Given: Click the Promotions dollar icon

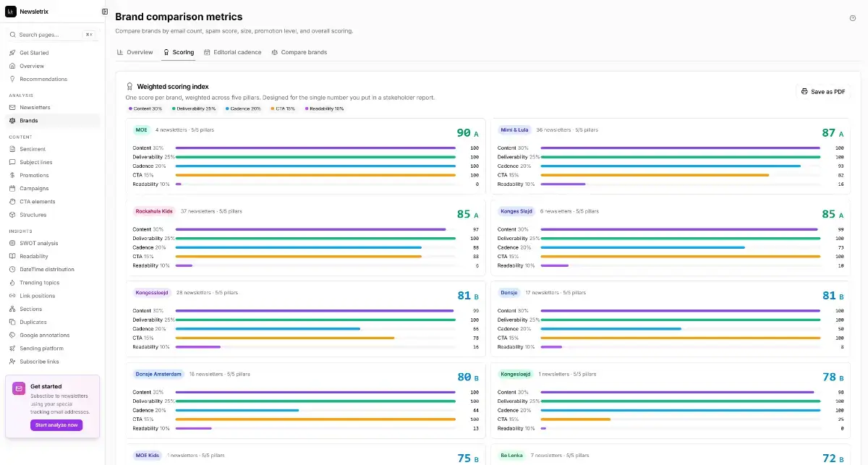Looking at the screenshot, I should [x=12, y=175].
